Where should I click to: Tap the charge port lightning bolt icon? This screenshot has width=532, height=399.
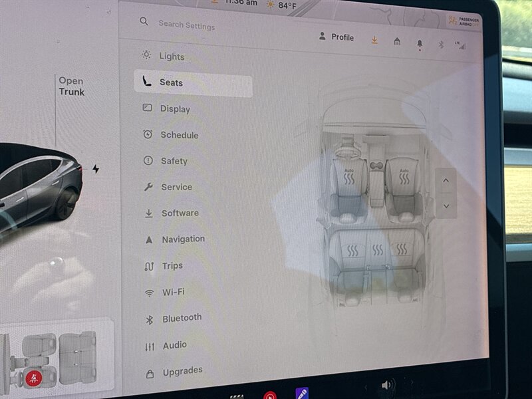(x=96, y=169)
